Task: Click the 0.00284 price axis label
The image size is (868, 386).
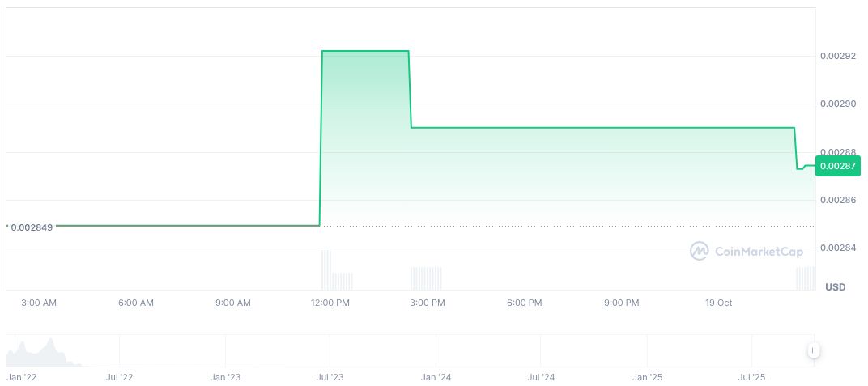Action: (837, 248)
